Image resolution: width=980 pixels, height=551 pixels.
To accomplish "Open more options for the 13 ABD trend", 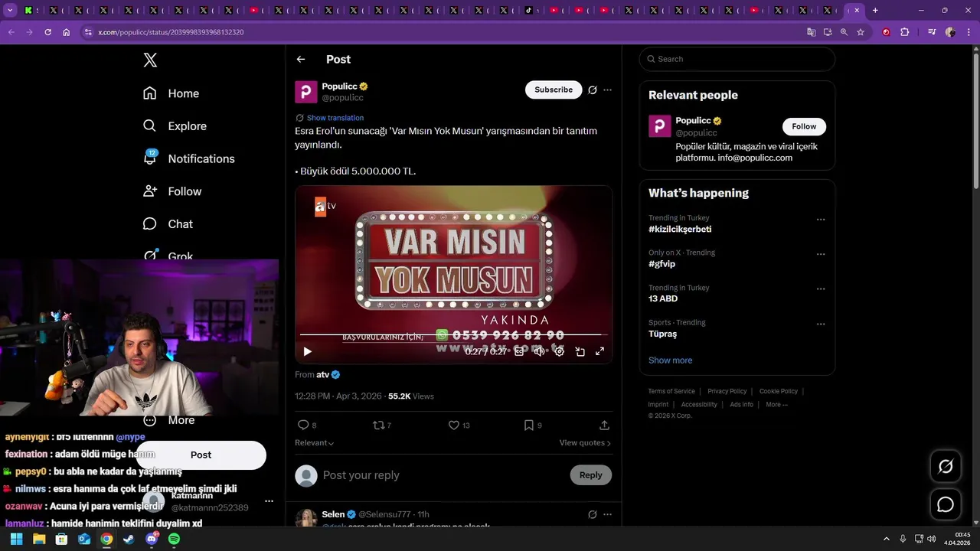I will click(821, 289).
